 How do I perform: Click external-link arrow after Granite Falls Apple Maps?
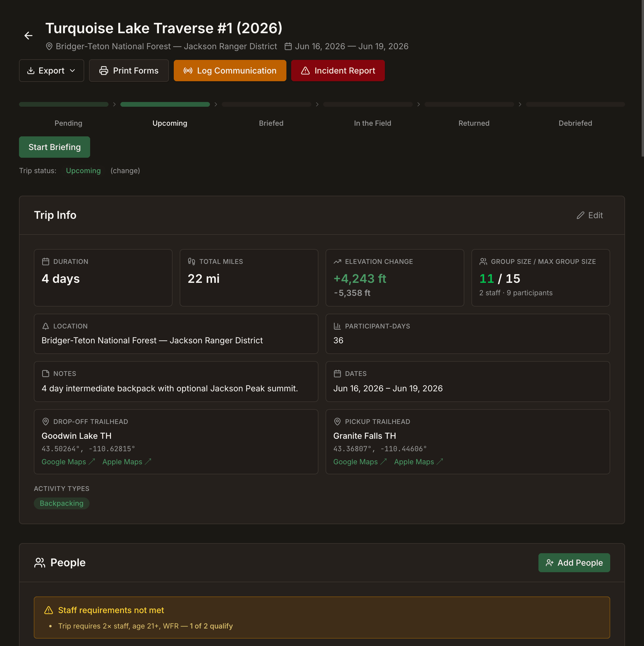coord(440,461)
